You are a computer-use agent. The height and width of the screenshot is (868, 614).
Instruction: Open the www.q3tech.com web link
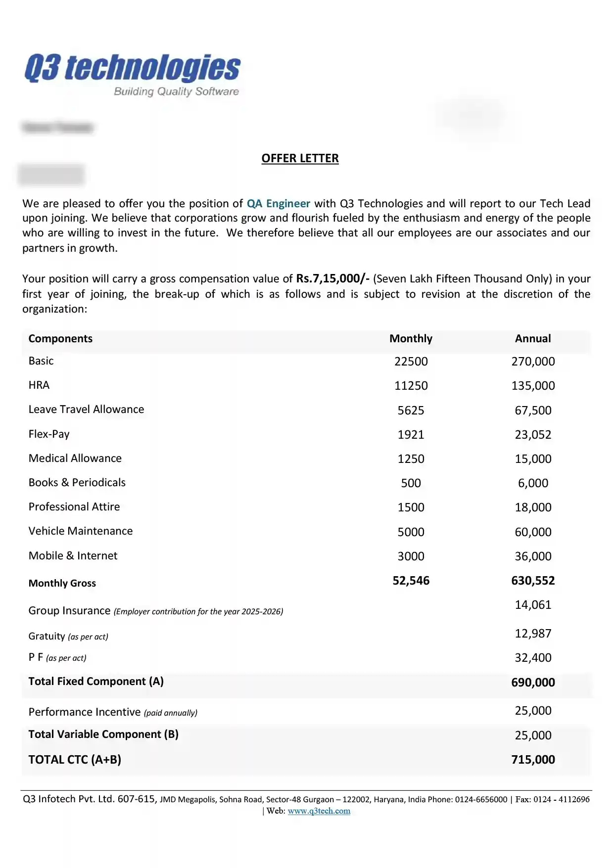(x=319, y=811)
